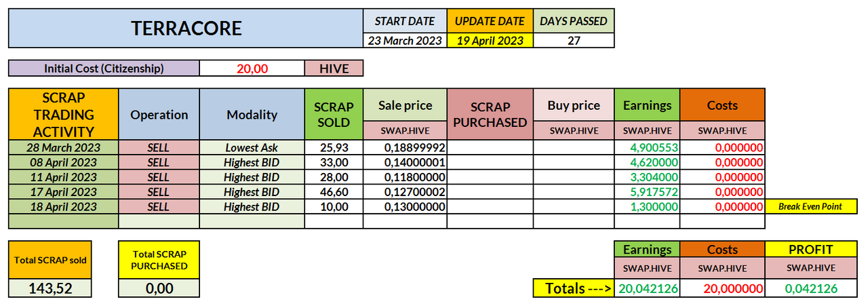
Task: Click the total SCRAP sold value 143,52
Action: click(50, 288)
